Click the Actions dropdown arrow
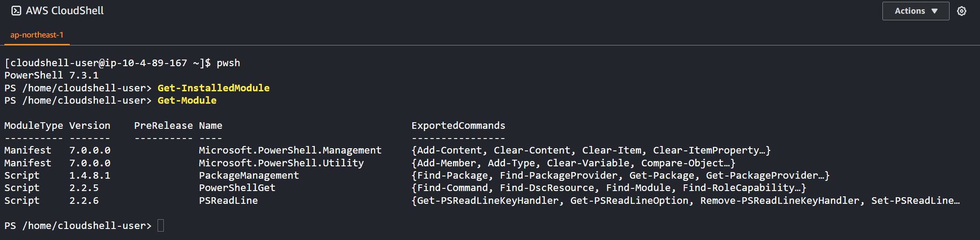980x240 pixels. tap(935, 11)
